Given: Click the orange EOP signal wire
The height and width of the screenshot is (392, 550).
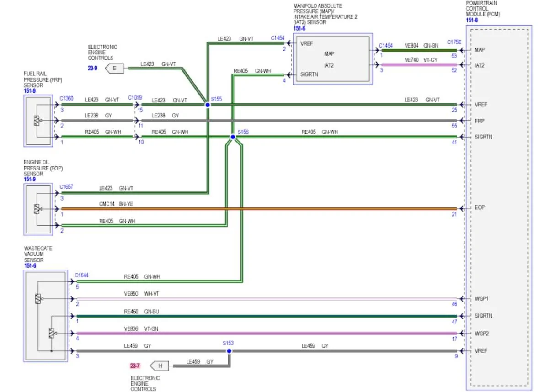Looking at the screenshot, I should point(259,209).
